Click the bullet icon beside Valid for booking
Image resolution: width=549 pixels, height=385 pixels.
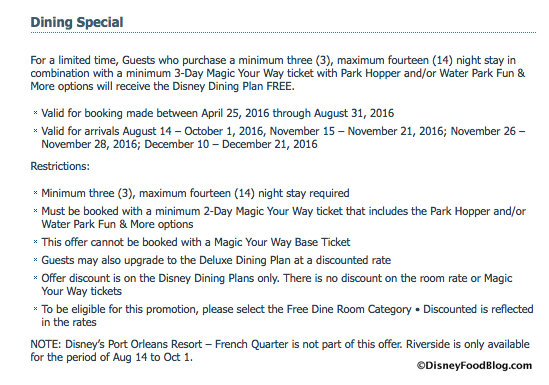point(35,113)
